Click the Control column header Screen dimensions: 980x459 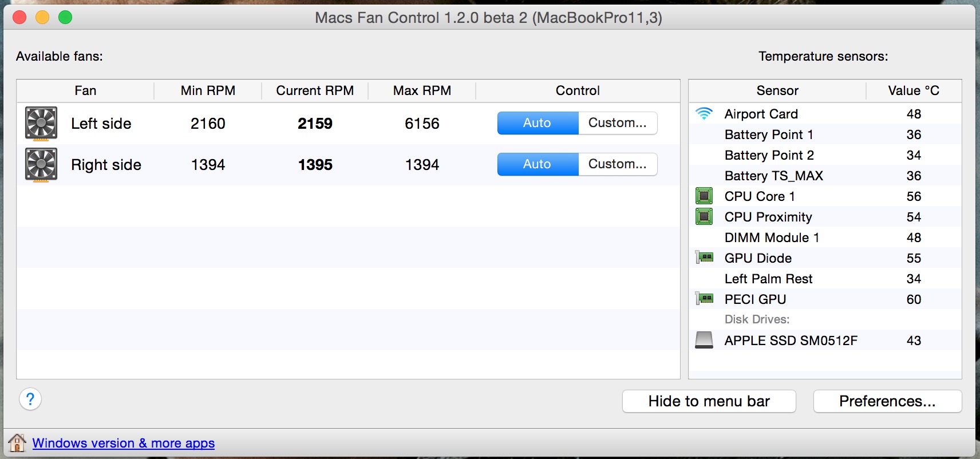(x=578, y=90)
